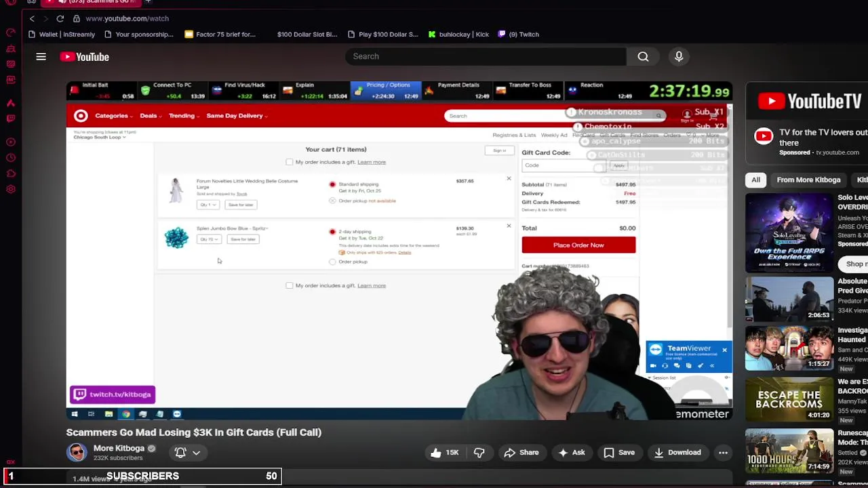Screen dimensions: 868x488
Task: Click the YouTube logo
Action: click(x=84, y=57)
